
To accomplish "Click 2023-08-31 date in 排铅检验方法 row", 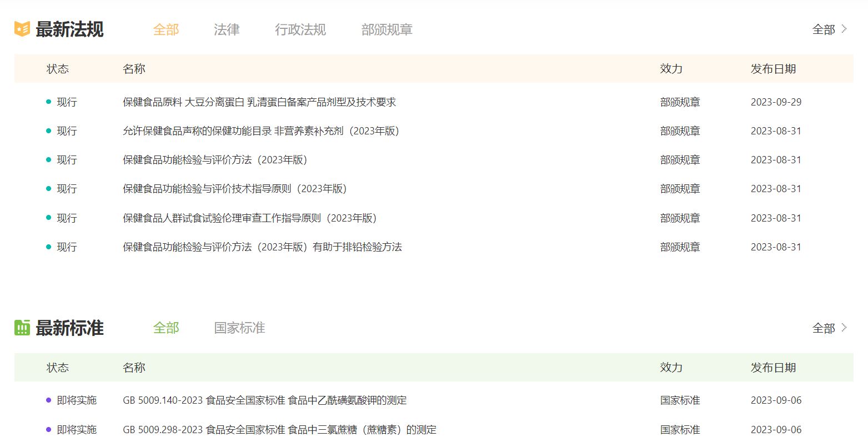I will (776, 247).
